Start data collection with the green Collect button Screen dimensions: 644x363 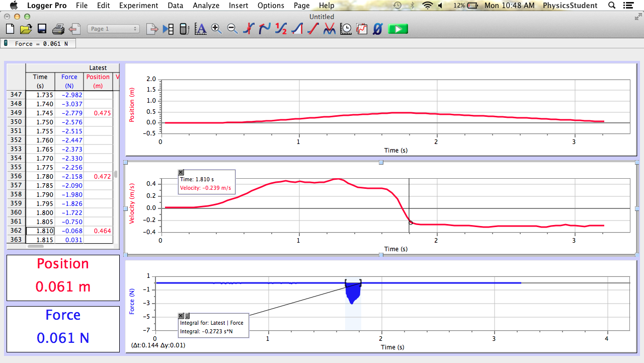[397, 29]
